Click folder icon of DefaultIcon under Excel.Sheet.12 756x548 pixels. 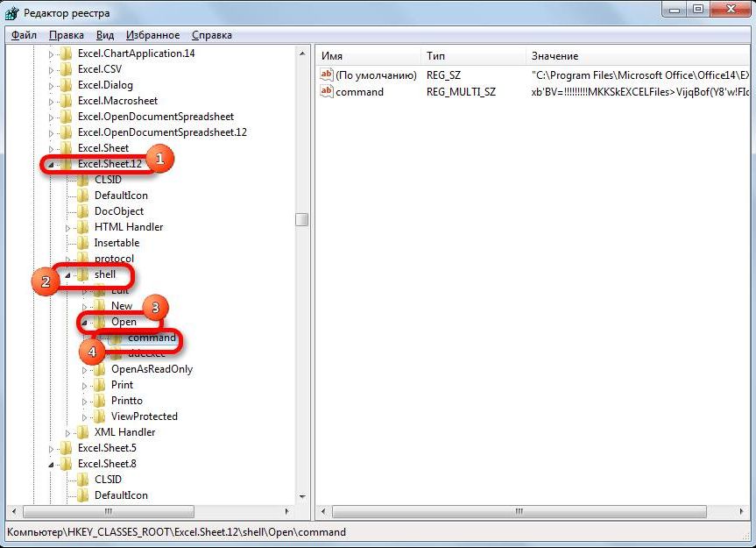coord(83,196)
